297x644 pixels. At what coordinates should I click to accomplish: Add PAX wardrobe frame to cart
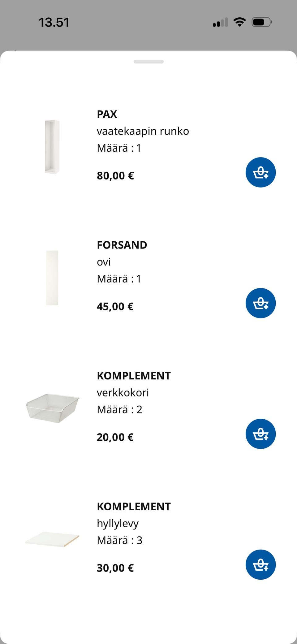[260, 172]
